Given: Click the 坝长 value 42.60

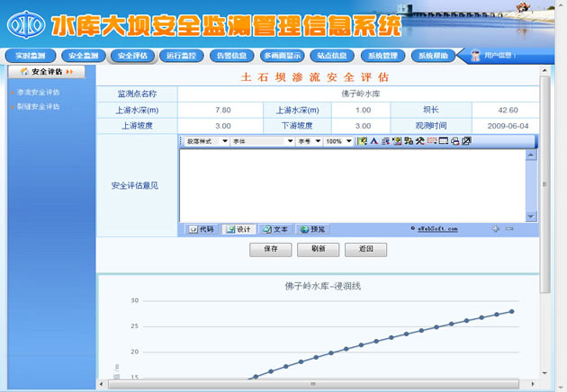Looking at the screenshot, I should (x=508, y=111).
